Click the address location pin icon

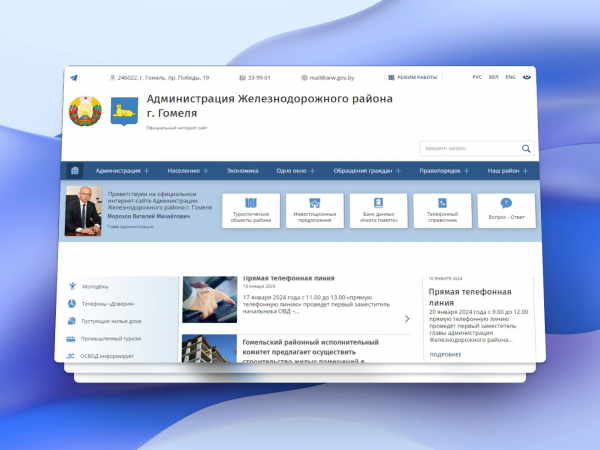click(x=112, y=78)
